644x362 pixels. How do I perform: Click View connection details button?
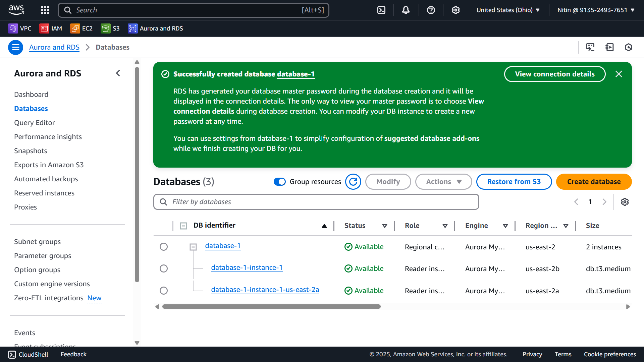click(555, 74)
